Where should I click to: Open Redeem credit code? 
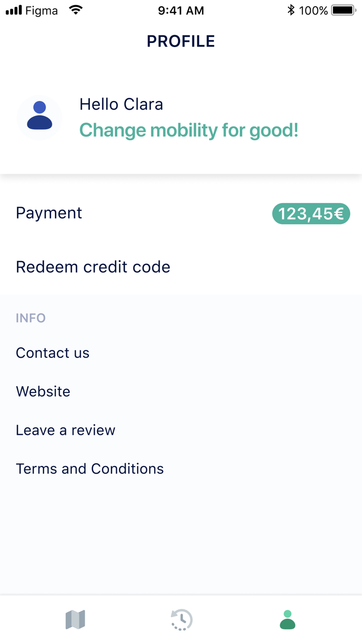93,267
